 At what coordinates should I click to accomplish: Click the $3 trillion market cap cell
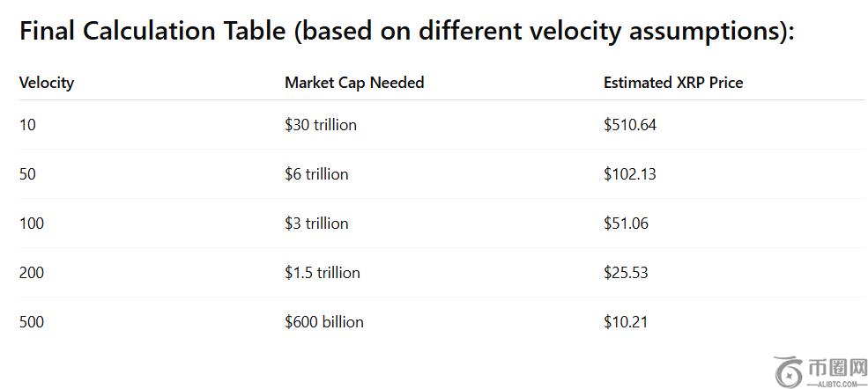click(x=316, y=224)
